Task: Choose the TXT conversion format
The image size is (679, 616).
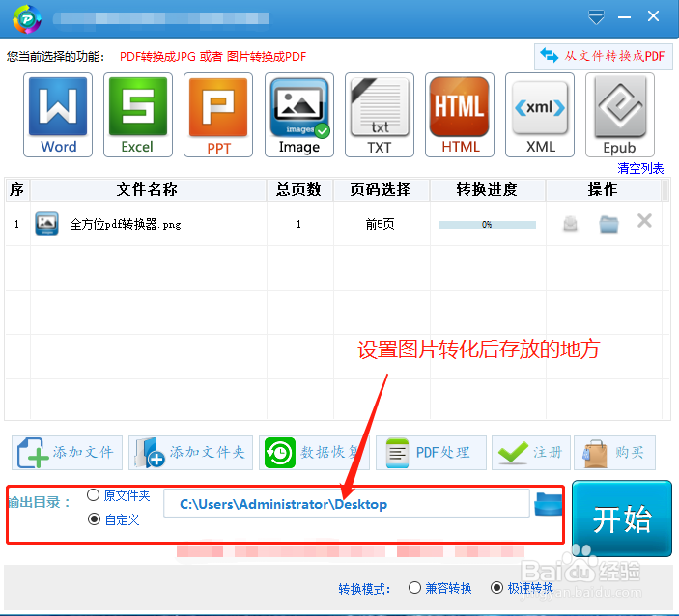Action: tap(380, 115)
